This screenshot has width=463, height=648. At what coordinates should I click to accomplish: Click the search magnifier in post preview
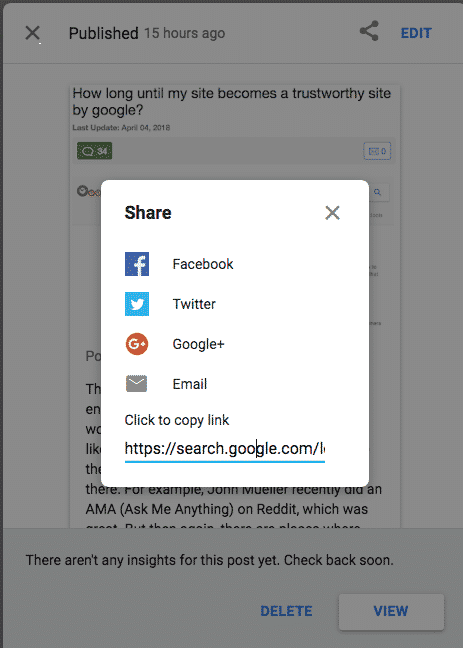(x=377, y=192)
